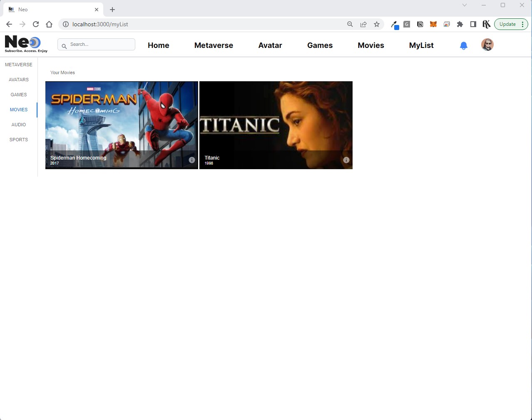Go back in browser history
The height and width of the screenshot is (420, 532).
point(9,24)
